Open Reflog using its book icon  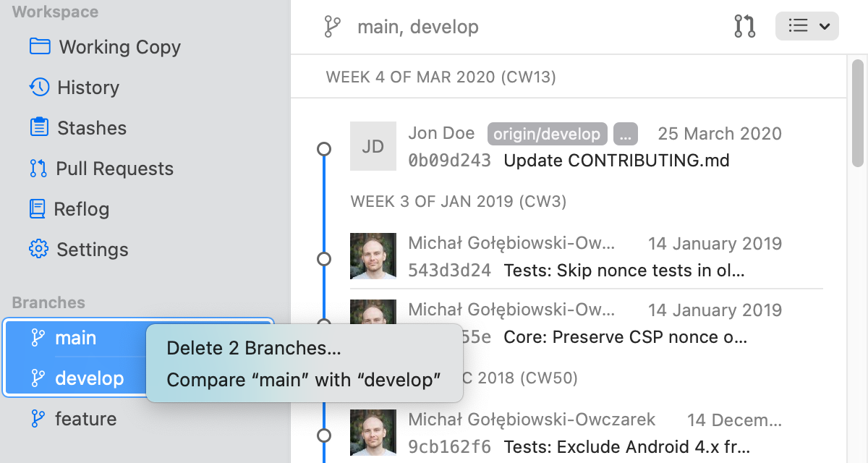38,209
